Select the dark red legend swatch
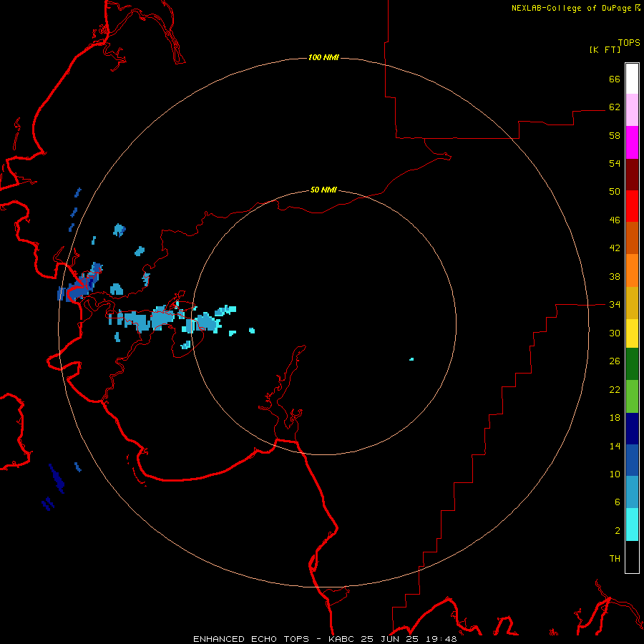644x644 pixels. [x=632, y=175]
